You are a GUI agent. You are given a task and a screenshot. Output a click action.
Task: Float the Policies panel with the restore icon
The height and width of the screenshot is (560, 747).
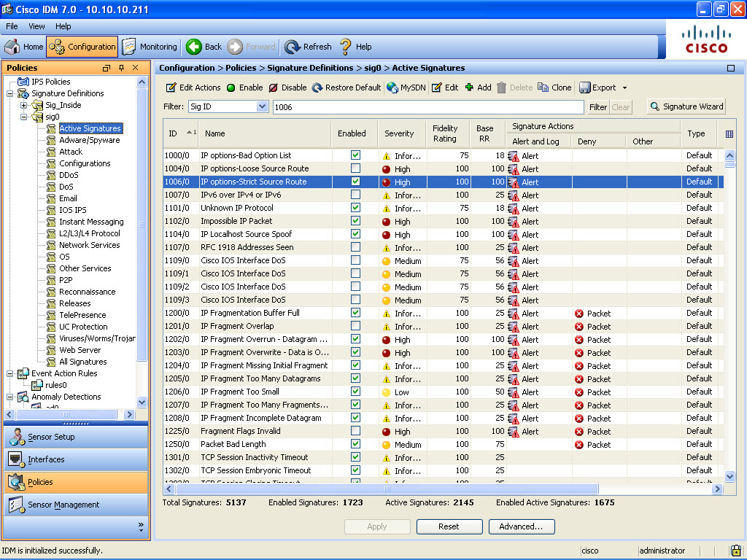tap(107, 68)
